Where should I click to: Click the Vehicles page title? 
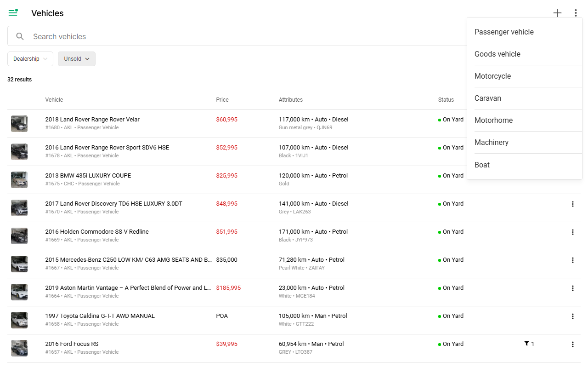pos(47,13)
